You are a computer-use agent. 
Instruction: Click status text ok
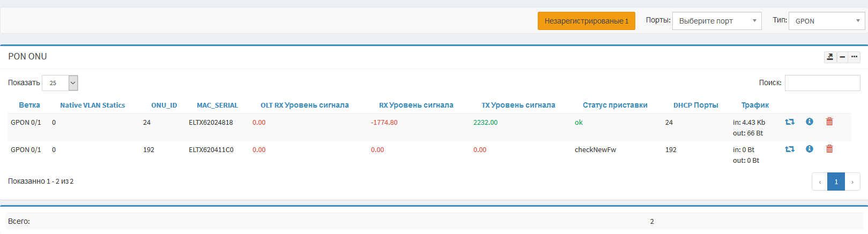[x=578, y=123]
